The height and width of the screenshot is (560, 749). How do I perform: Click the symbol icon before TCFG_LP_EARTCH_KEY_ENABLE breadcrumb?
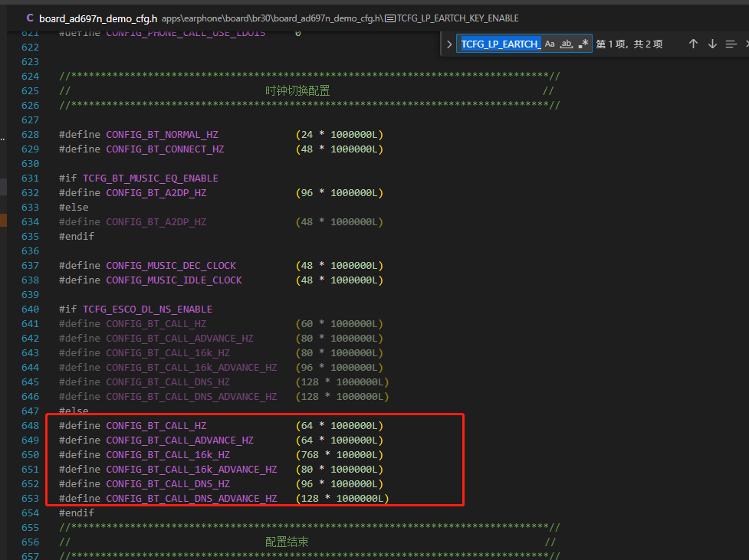click(389, 18)
